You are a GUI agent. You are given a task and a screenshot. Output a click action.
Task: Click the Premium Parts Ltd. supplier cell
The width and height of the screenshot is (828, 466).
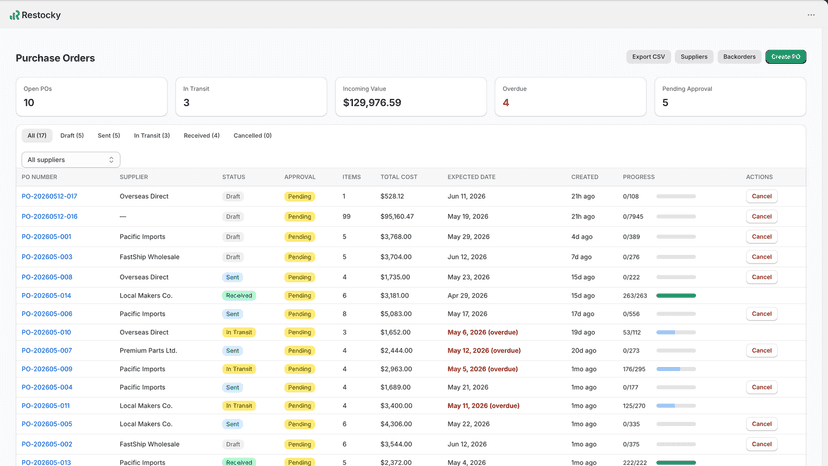tap(148, 351)
